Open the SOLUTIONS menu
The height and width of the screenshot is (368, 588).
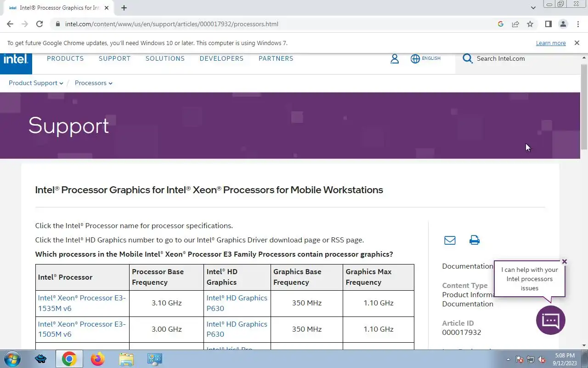(165, 58)
